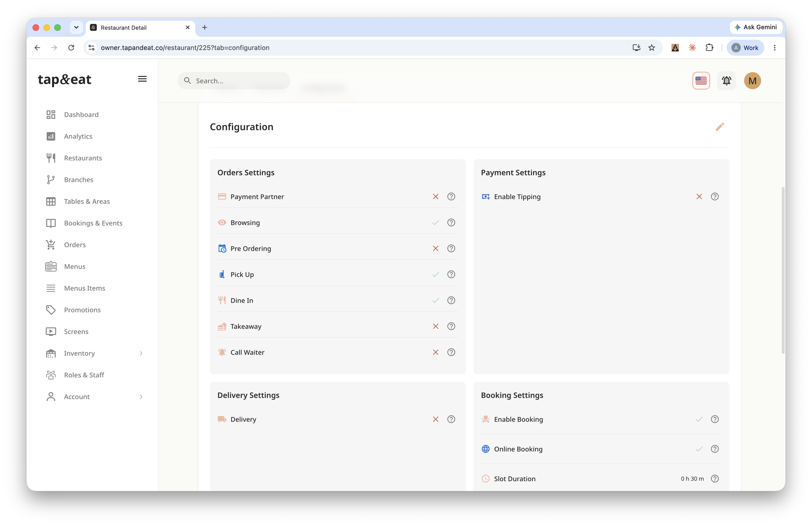The height and width of the screenshot is (526, 812).
Task: Click the Slot Duration value 0 h 30 m
Action: tap(692, 479)
